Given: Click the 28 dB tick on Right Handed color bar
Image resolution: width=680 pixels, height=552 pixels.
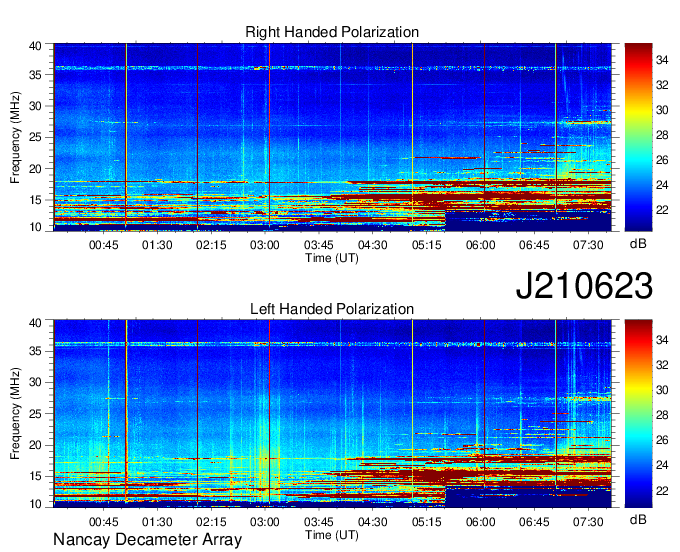Looking at the screenshot, I should click(662, 135).
